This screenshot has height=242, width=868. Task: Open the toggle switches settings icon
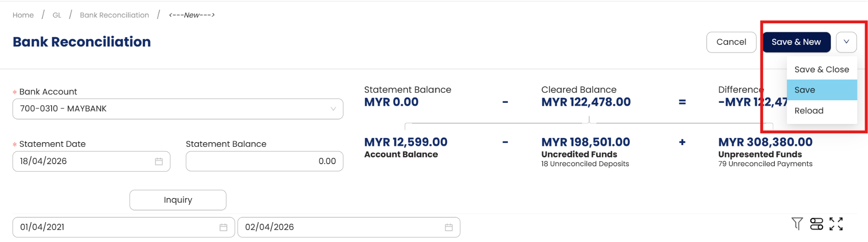pos(816,224)
